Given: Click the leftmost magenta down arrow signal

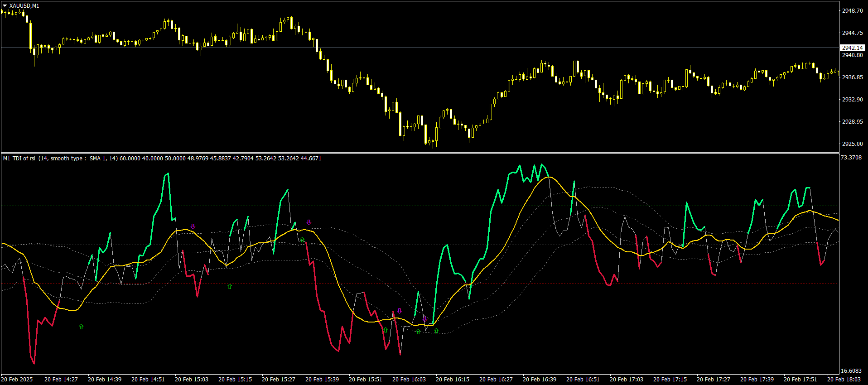Looking at the screenshot, I should click(x=193, y=226).
